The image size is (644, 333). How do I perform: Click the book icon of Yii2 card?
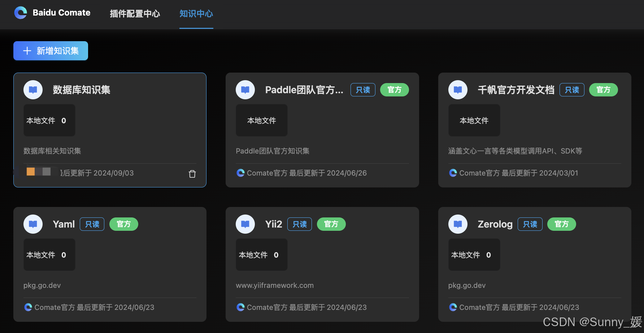(245, 224)
